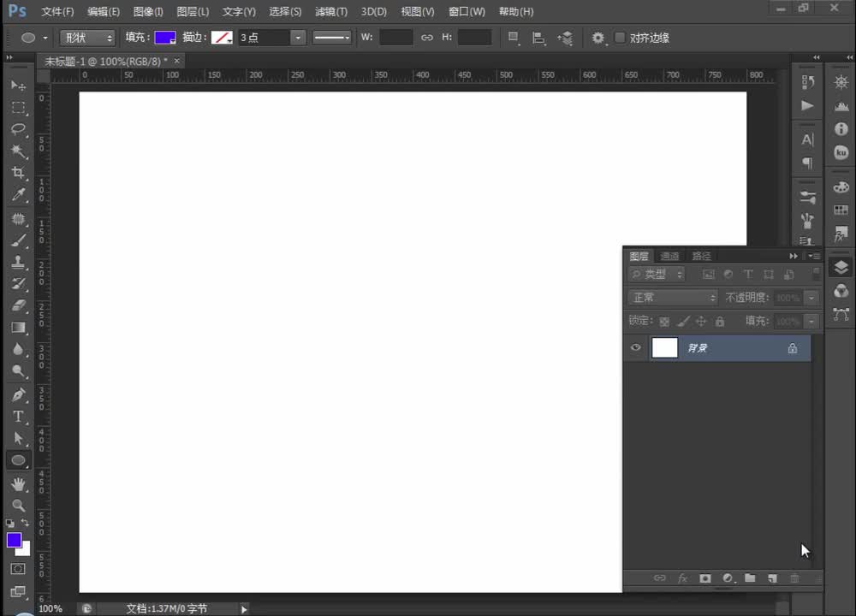Screen dimensions: 856x616
Task: Select the Spot Healing Brush tool
Action: 18,219
